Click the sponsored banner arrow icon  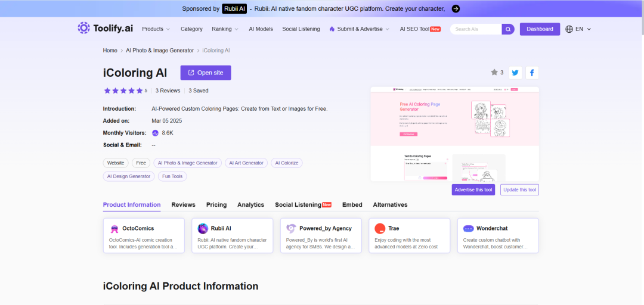(456, 8)
